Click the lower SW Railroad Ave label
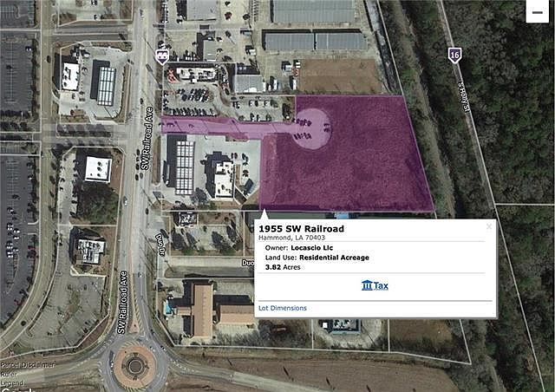Image resolution: width=555 pixels, height=392 pixels. point(122,303)
